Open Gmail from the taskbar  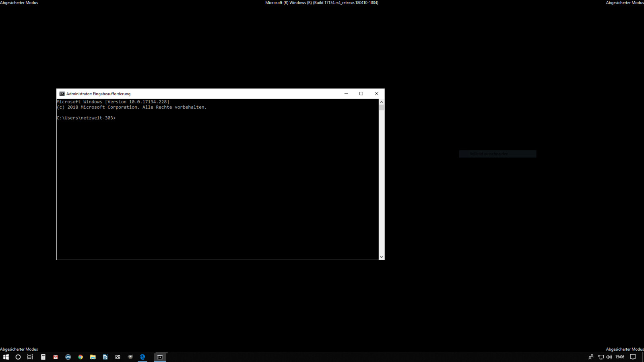(56, 357)
